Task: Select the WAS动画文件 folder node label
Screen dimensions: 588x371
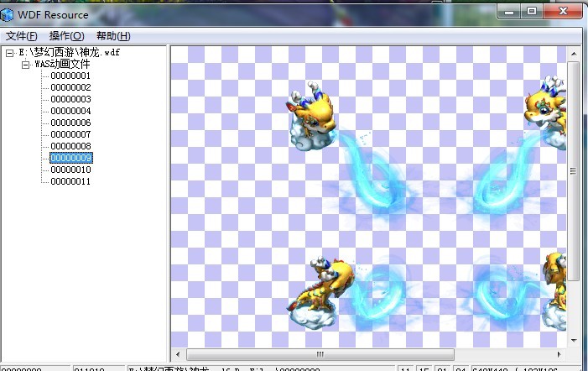Action: tap(62, 64)
